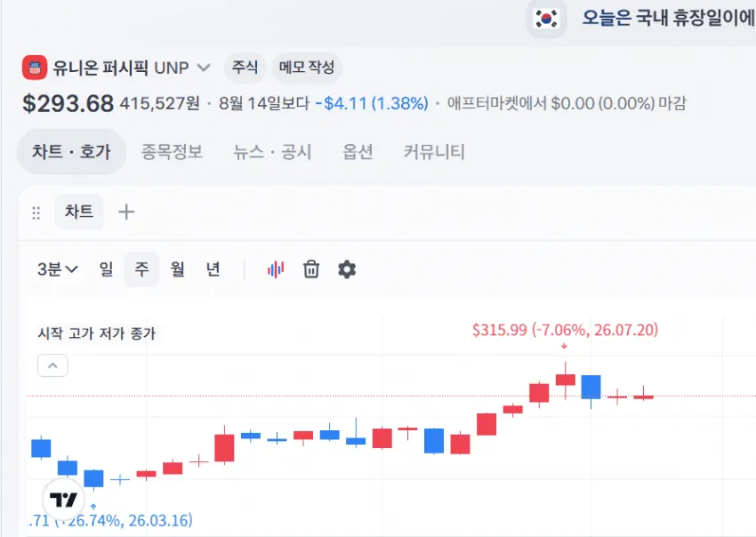Image resolution: width=756 pixels, height=537 pixels.
Task: Click the panel drag handle dots icon
Action: [x=36, y=212]
